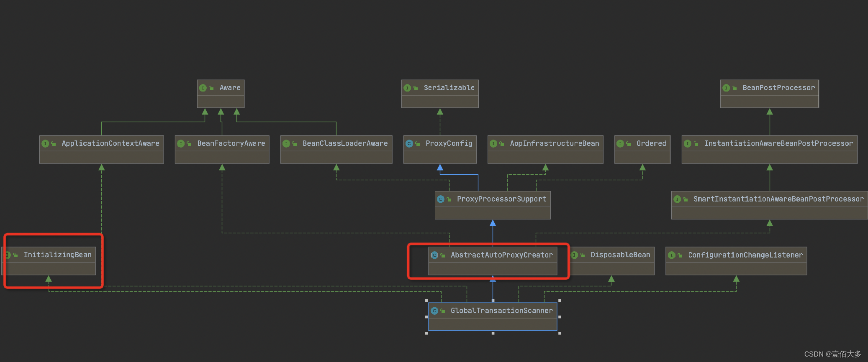Click top-right resize handle of GlobalTransactionScanner
This screenshot has width=868, height=362.
[x=560, y=301]
